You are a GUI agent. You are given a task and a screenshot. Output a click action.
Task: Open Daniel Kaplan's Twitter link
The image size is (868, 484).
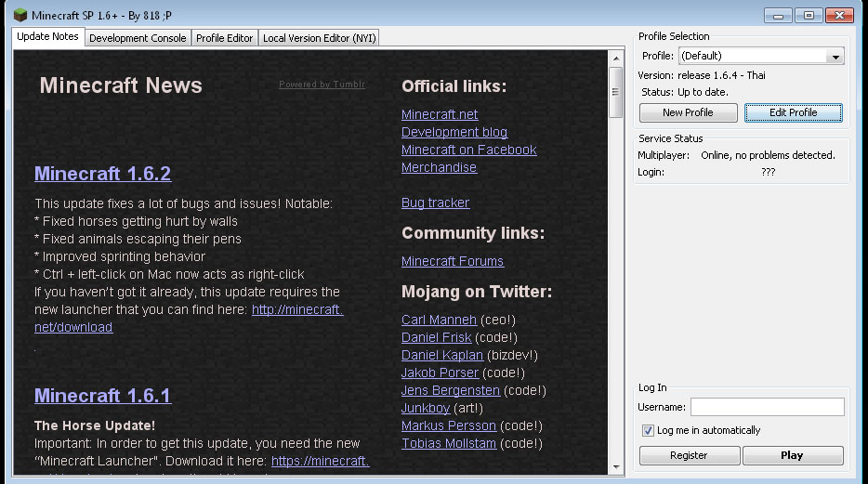click(442, 355)
